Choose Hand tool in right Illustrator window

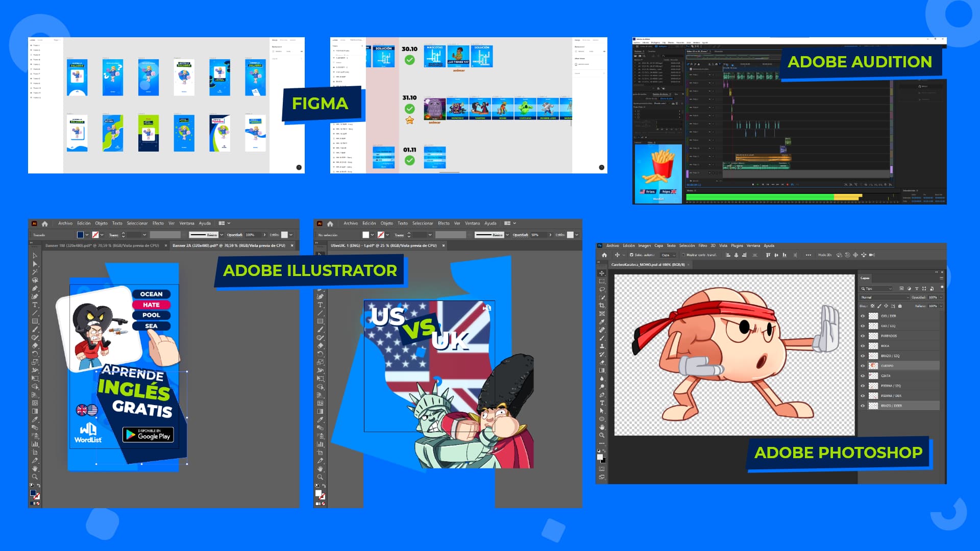320,468
